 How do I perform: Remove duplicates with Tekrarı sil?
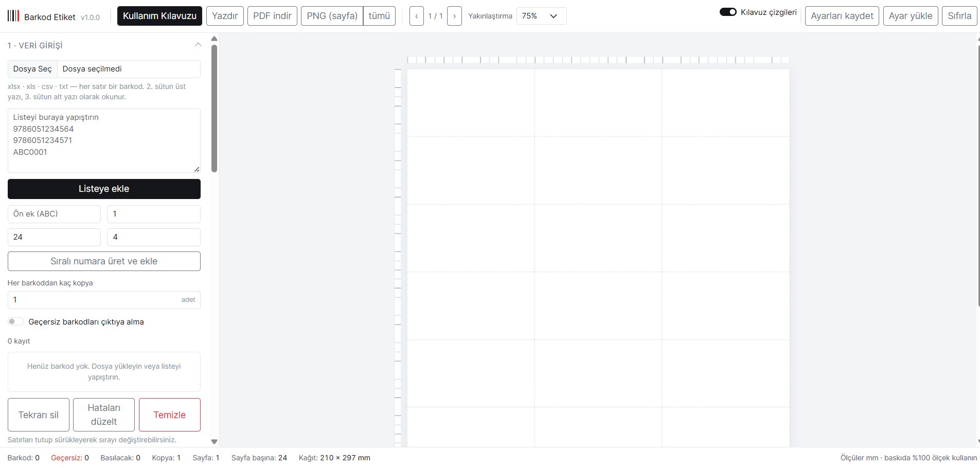tap(39, 415)
